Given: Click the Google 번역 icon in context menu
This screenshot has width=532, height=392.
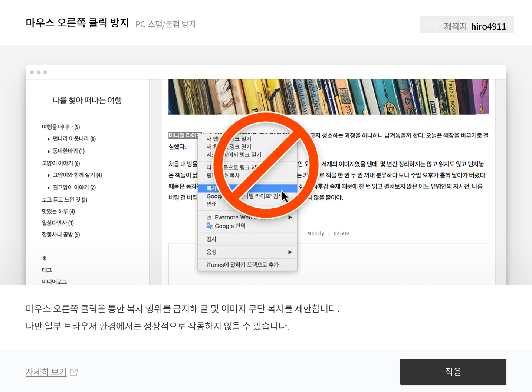Looking at the screenshot, I should pos(210,226).
